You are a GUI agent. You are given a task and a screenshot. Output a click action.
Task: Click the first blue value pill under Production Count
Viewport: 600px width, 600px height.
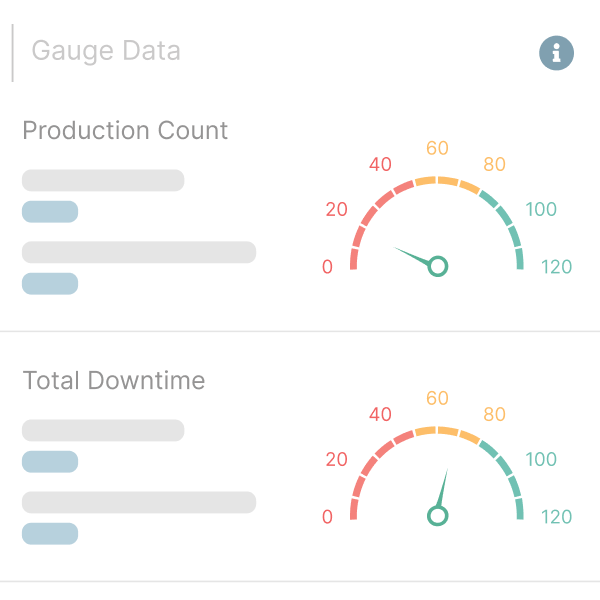(50, 212)
